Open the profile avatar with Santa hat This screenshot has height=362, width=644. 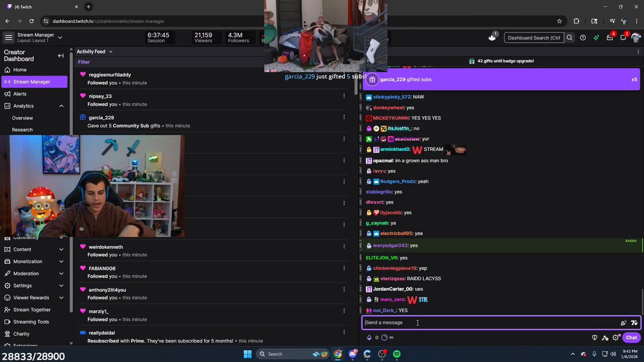[636, 37]
